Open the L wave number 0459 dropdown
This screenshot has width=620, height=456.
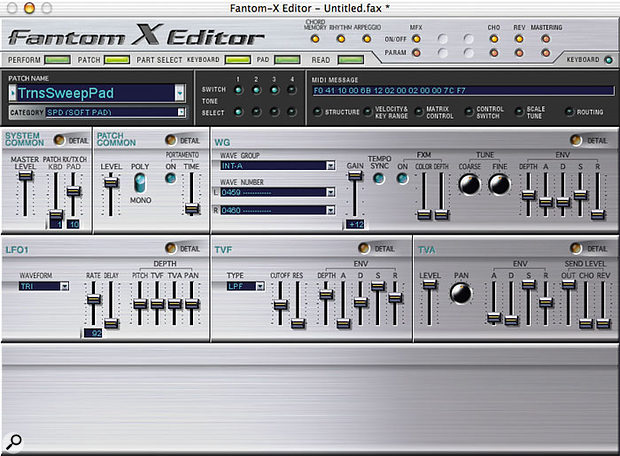coord(331,192)
